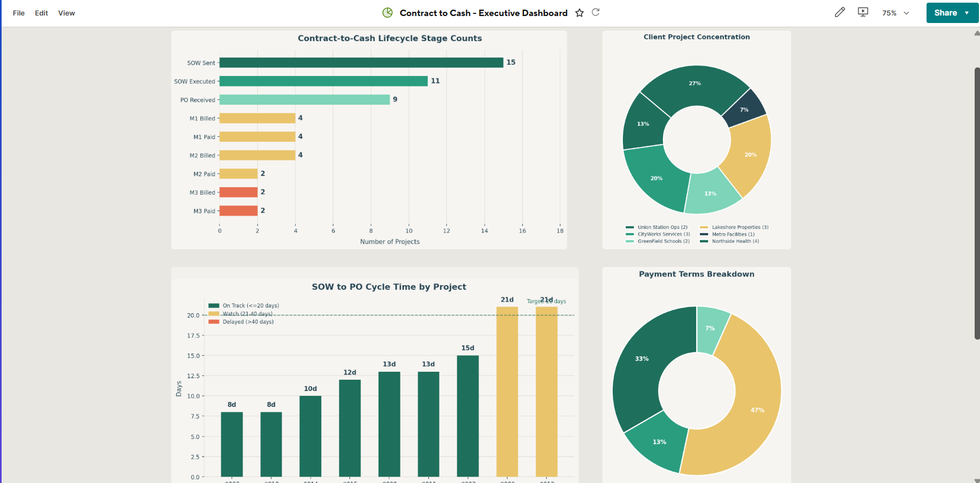
Task: Select the pencil Edit icon
Action: pyautogui.click(x=839, y=12)
